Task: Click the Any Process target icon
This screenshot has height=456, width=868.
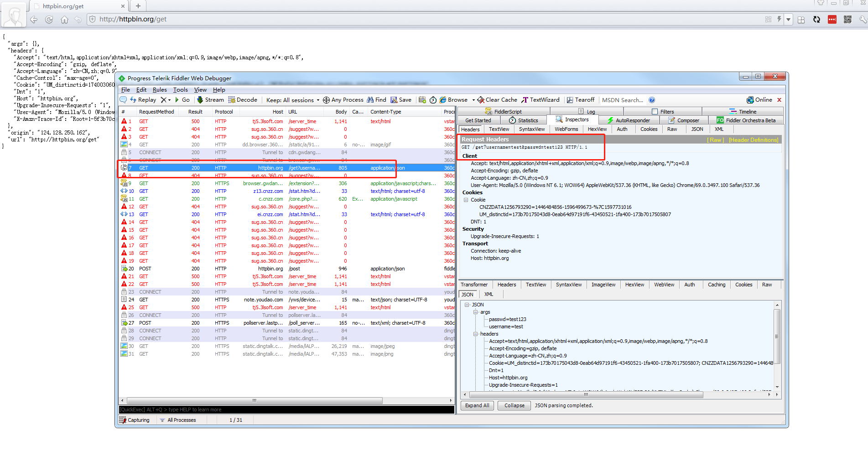Action: [x=326, y=100]
